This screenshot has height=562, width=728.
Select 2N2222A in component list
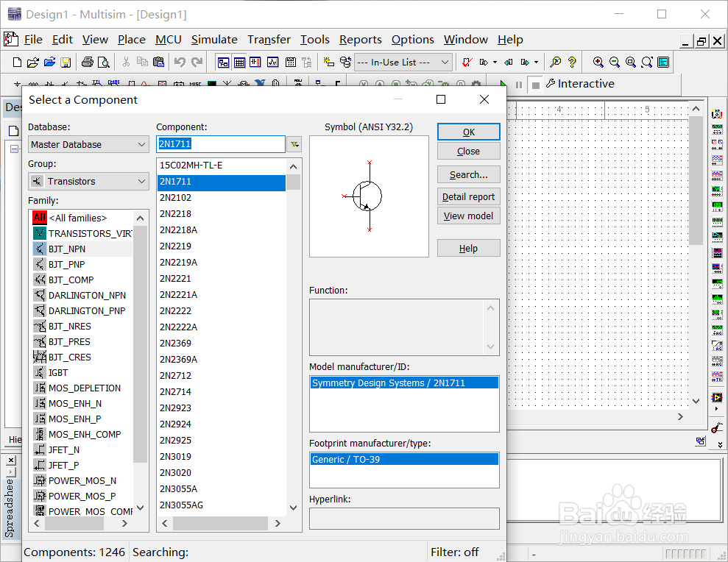point(222,327)
